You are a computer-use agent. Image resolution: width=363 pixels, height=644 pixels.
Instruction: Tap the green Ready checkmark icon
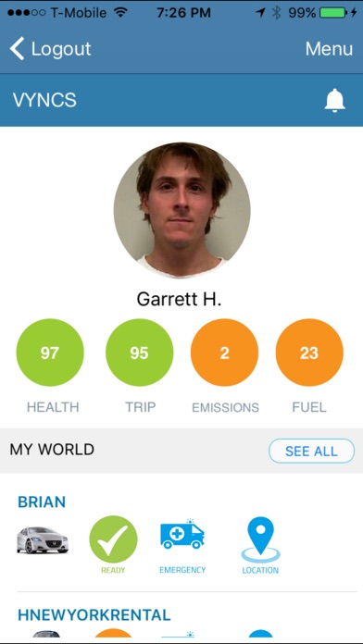[x=114, y=539]
